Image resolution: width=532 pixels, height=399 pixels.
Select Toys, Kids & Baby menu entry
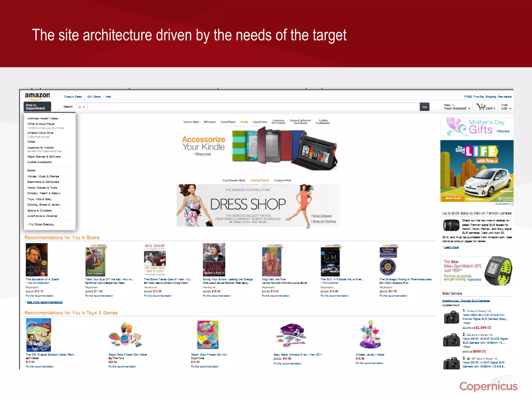click(39, 199)
